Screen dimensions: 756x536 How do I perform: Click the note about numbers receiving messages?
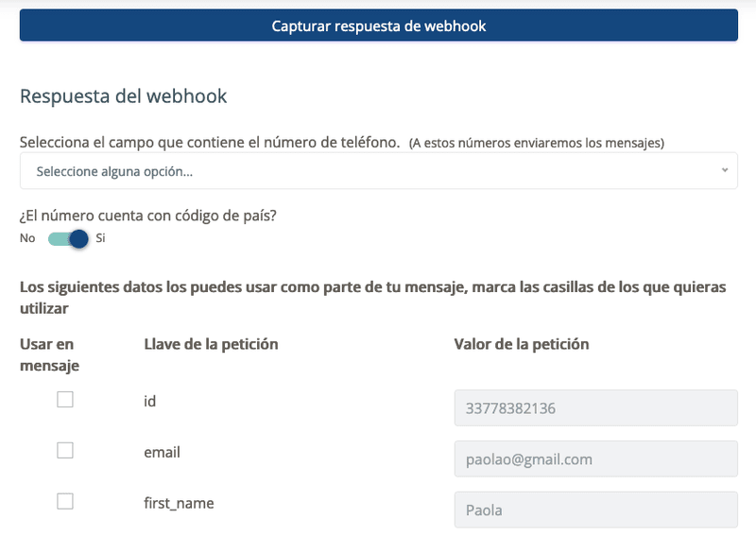point(537,143)
